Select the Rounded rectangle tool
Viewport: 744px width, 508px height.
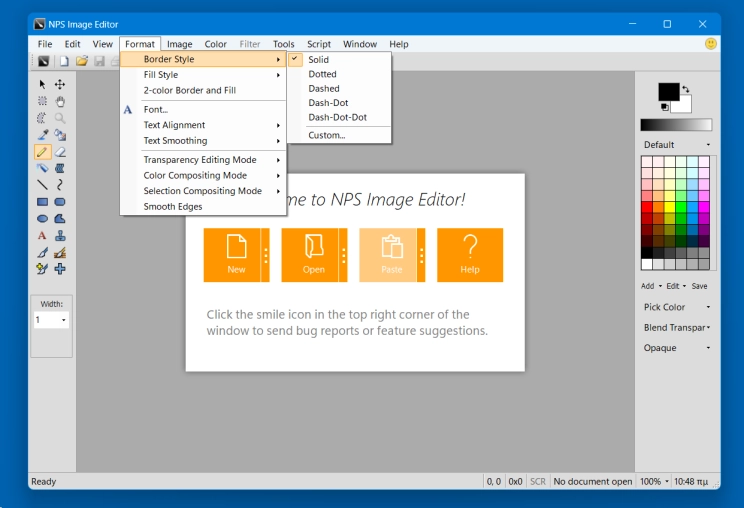coord(60,202)
